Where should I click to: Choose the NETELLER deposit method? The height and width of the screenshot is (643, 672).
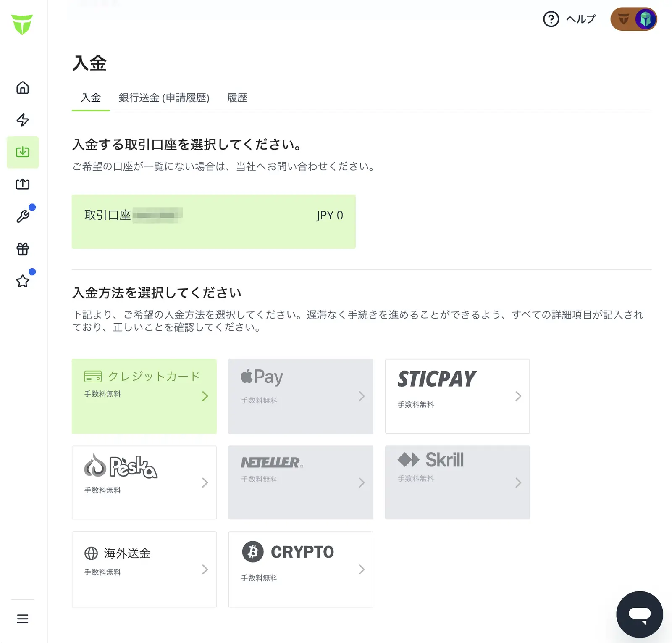tap(301, 482)
